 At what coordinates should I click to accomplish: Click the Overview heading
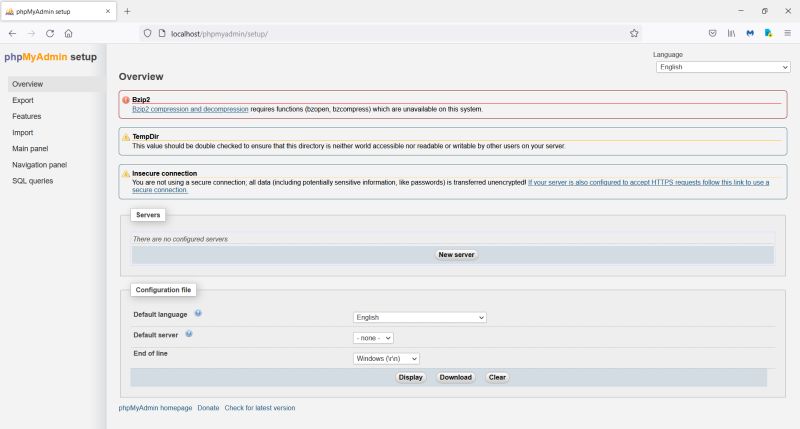[141, 77]
